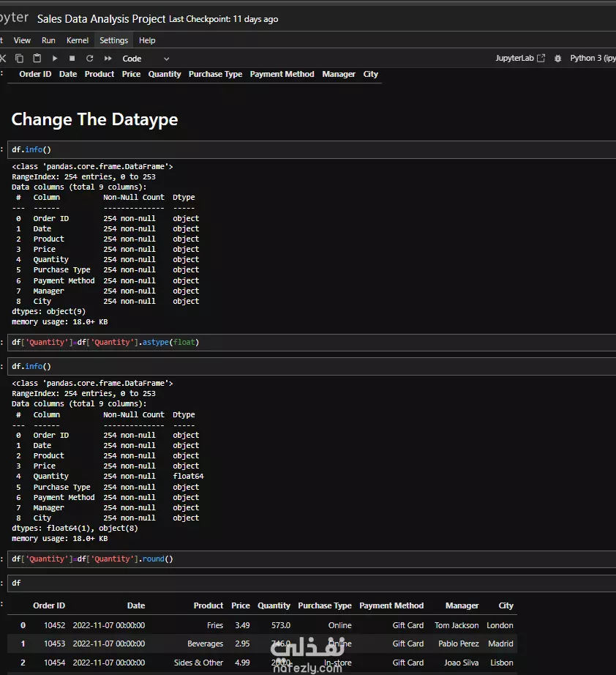
Task: Click the Last Checkpoint 11 days ago text
Action: point(223,19)
